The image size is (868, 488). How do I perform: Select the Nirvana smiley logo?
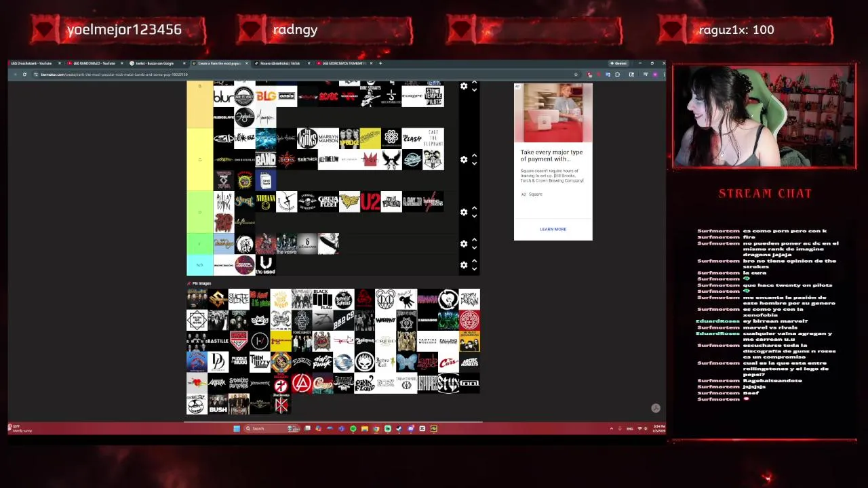tap(266, 201)
